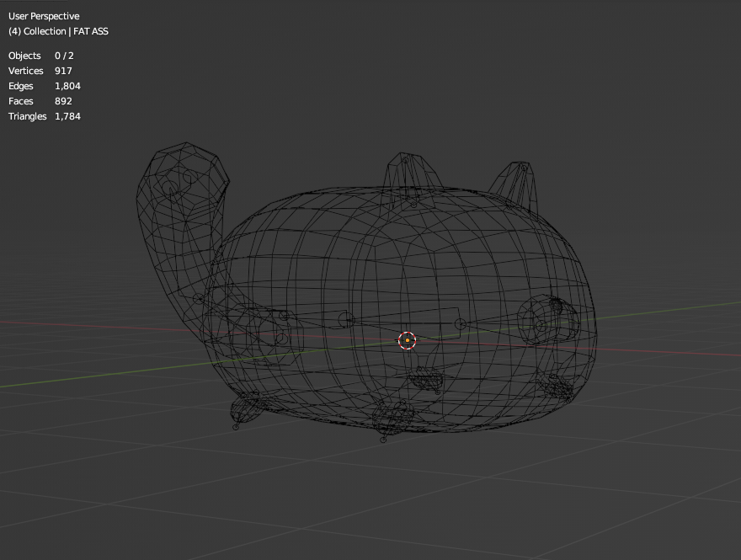The width and height of the screenshot is (741, 560).
Task: Click the small circle marker below the left foot
Action: pos(236,427)
